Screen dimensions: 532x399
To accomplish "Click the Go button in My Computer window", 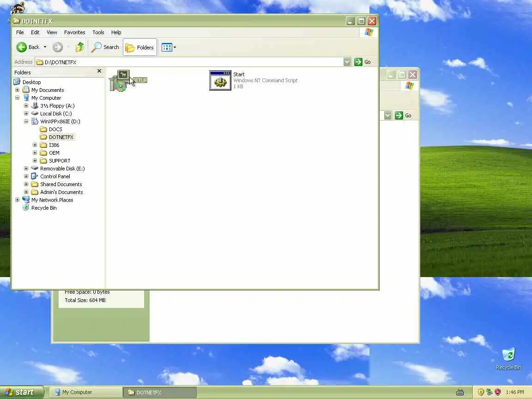I will coord(403,115).
